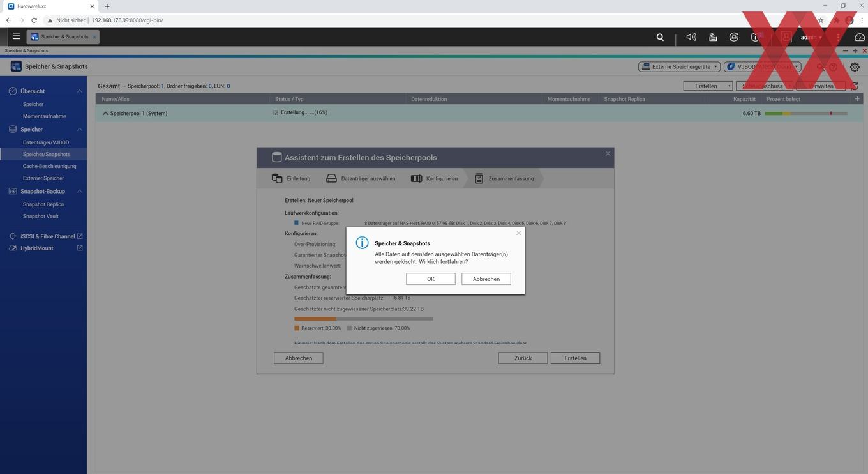Select Speicher under Übersicht
The height and width of the screenshot is (474, 868).
coord(33,104)
